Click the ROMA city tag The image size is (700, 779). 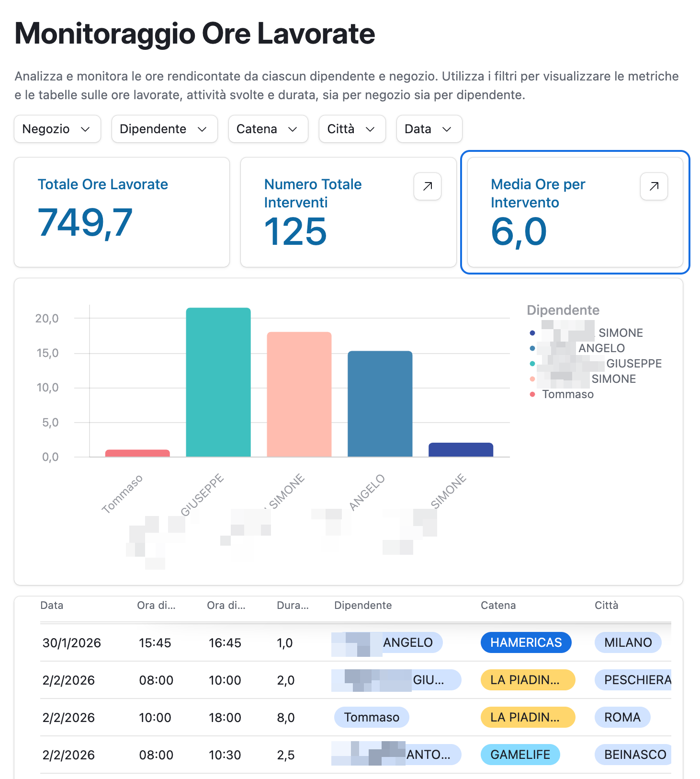click(622, 717)
